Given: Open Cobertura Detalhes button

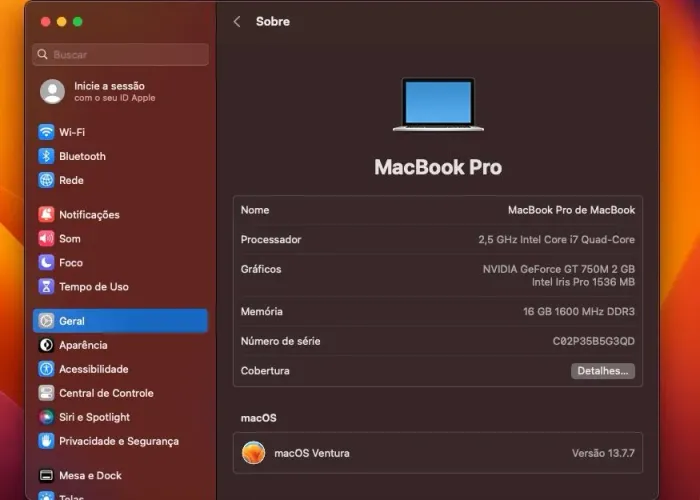Looking at the screenshot, I should pyautogui.click(x=603, y=371).
